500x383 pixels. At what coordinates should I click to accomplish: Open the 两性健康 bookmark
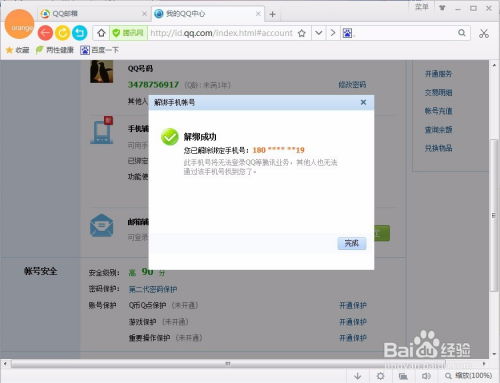55,50
